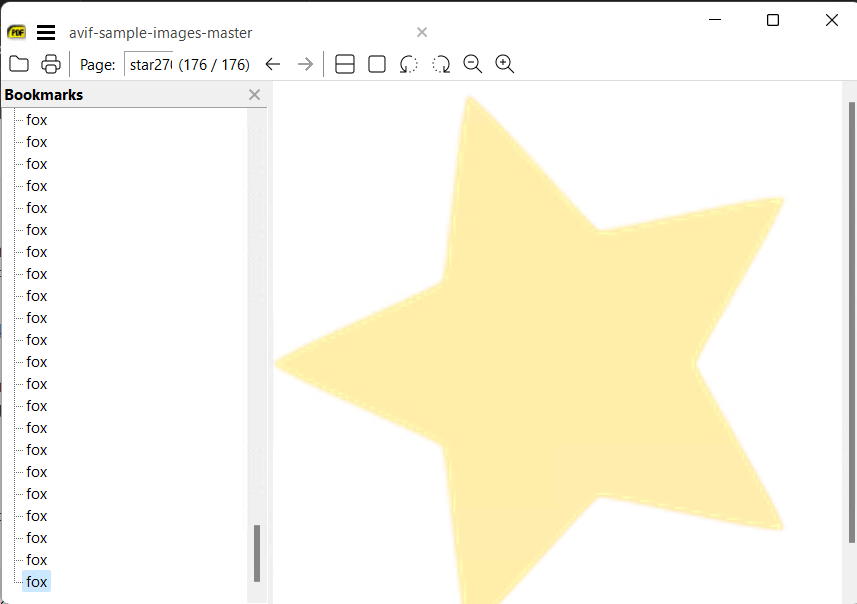This screenshot has width=857, height=604.
Task: Open a file with the folder icon
Action: 19,64
